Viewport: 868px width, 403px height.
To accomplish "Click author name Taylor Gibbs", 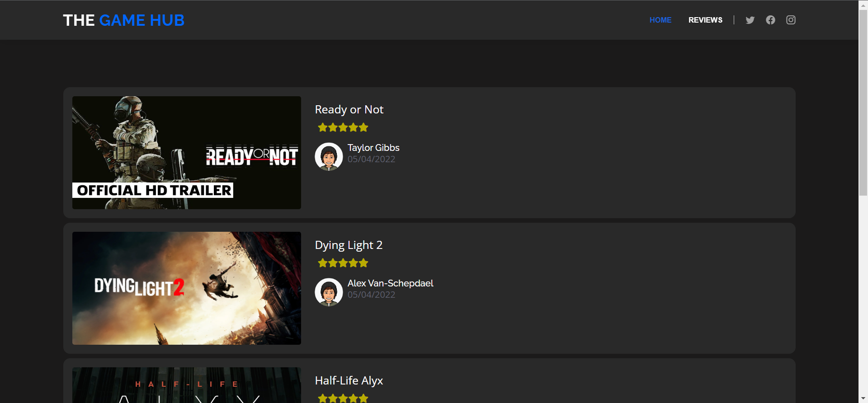I will click(x=373, y=148).
